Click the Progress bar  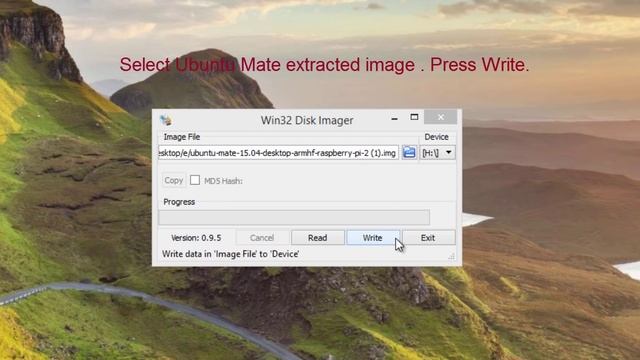[294, 217]
